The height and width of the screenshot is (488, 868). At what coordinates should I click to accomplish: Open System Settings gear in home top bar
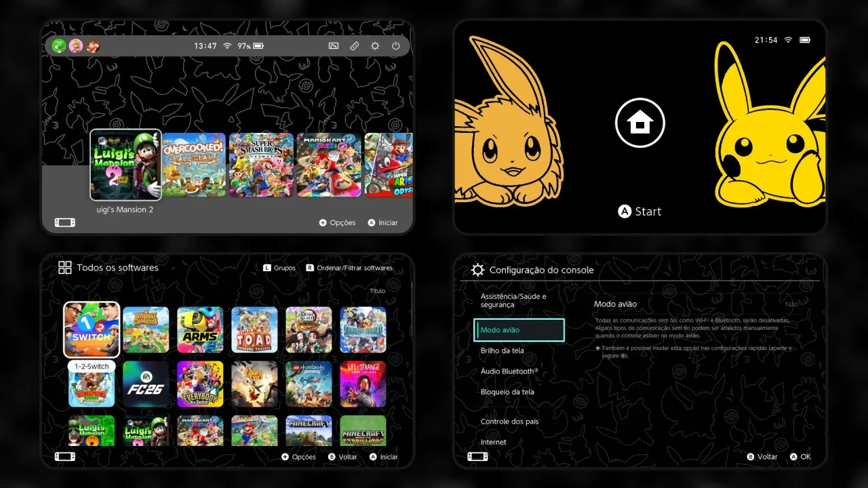[x=375, y=46]
